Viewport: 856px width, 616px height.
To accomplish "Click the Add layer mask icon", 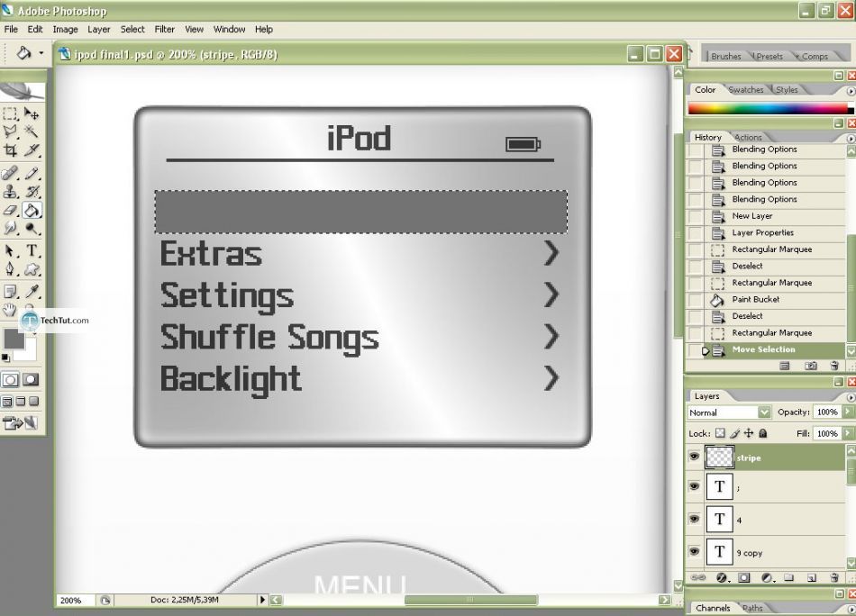I will pyautogui.click(x=743, y=577).
